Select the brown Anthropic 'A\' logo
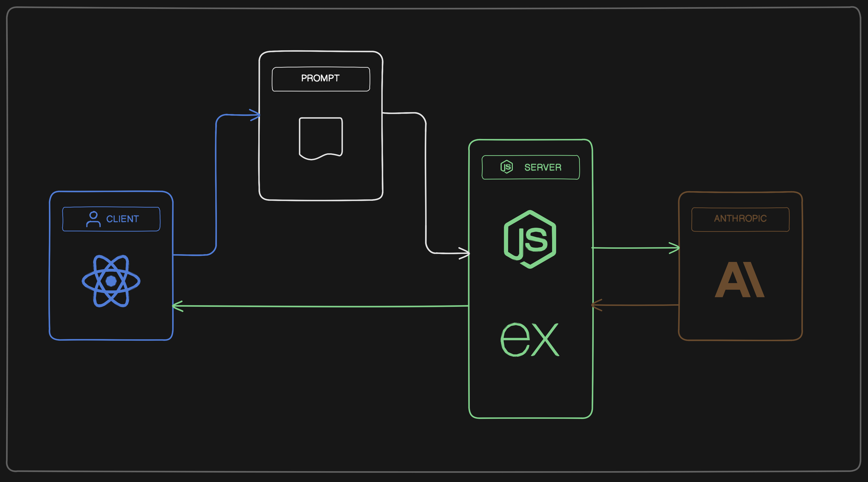This screenshot has width=868, height=482. click(x=739, y=280)
